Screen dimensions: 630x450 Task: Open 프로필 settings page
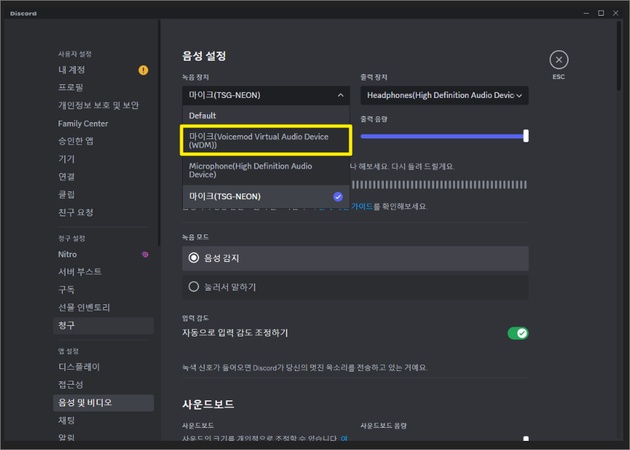pyautogui.click(x=71, y=87)
